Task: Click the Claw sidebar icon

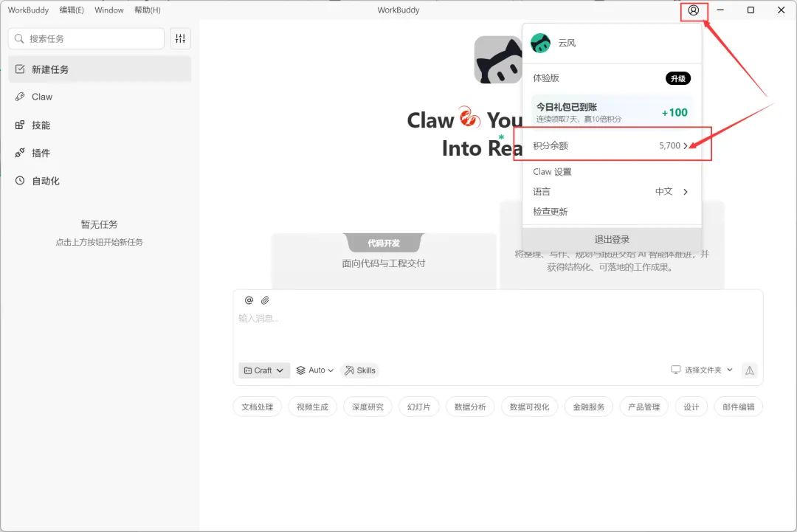Action: [x=20, y=97]
